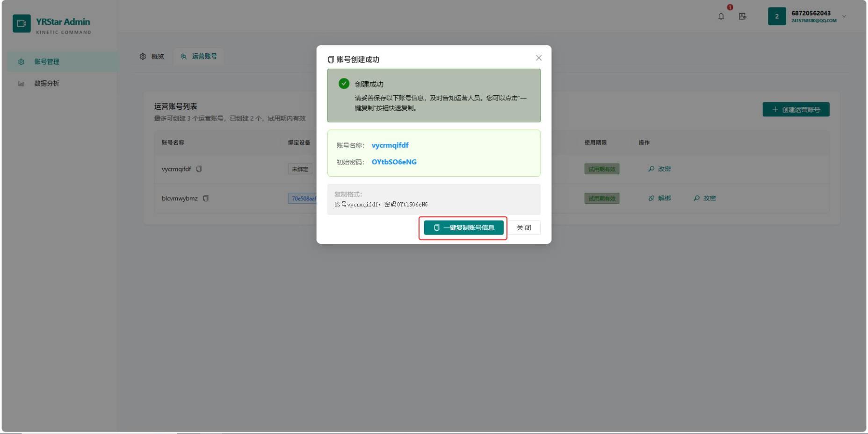868x434 pixels.
Task: Click the YRStar Admin logo icon
Action: pos(22,23)
